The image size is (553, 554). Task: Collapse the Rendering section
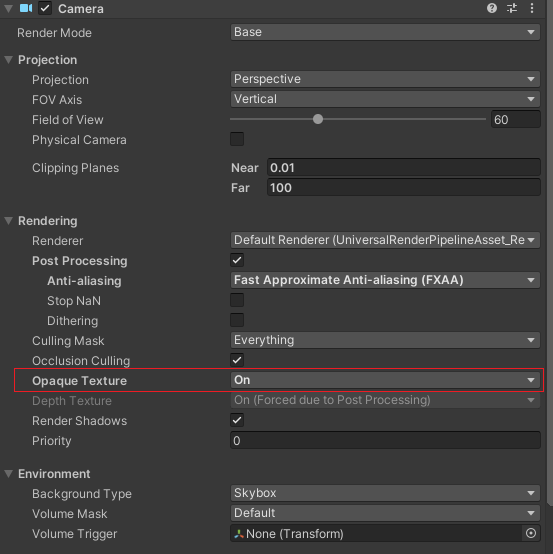[x=8, y=221]
